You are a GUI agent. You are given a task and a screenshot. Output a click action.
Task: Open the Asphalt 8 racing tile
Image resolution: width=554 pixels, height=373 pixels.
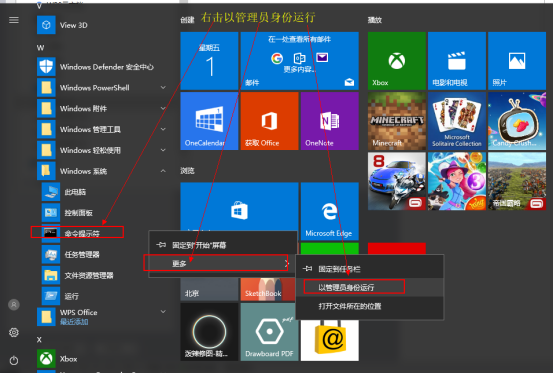pos(397,181)
